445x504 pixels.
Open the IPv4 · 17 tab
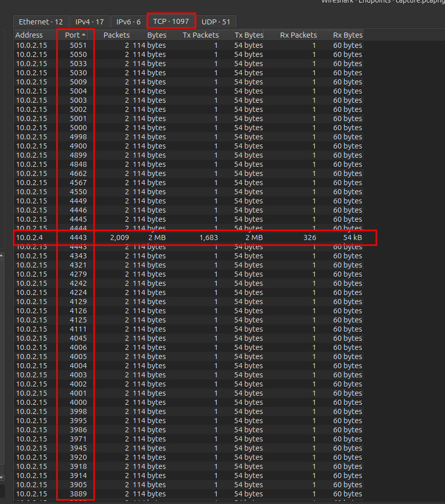90,22
